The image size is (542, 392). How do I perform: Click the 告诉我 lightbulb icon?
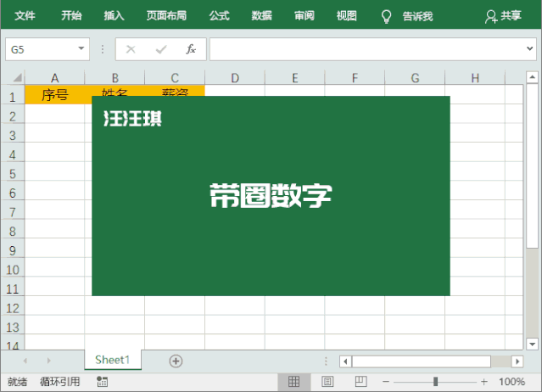[x=386, y=16]
